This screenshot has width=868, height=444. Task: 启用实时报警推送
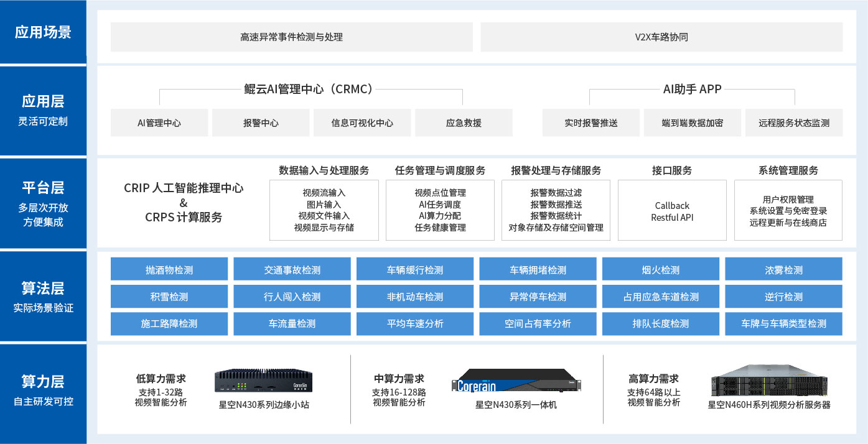pos(590,123)
